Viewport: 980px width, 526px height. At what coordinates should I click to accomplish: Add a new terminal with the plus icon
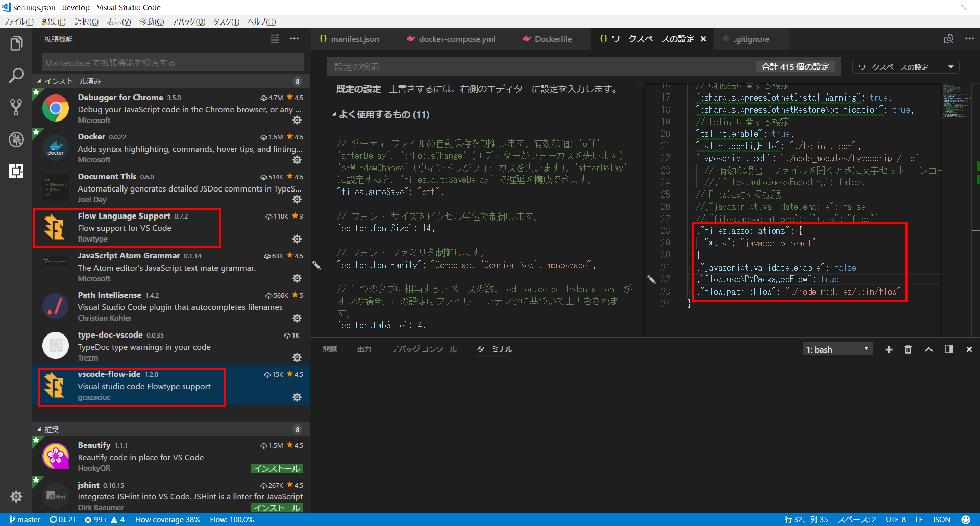click(889, 349)
